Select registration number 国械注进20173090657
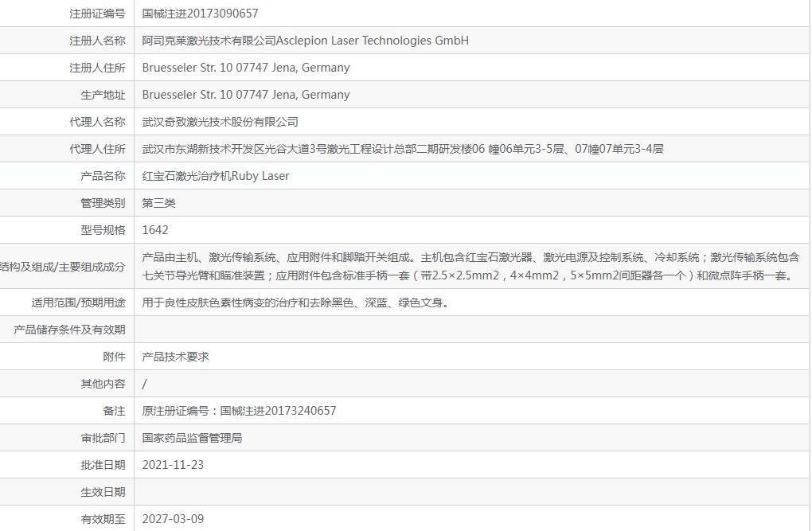 [x=200, y=14]
